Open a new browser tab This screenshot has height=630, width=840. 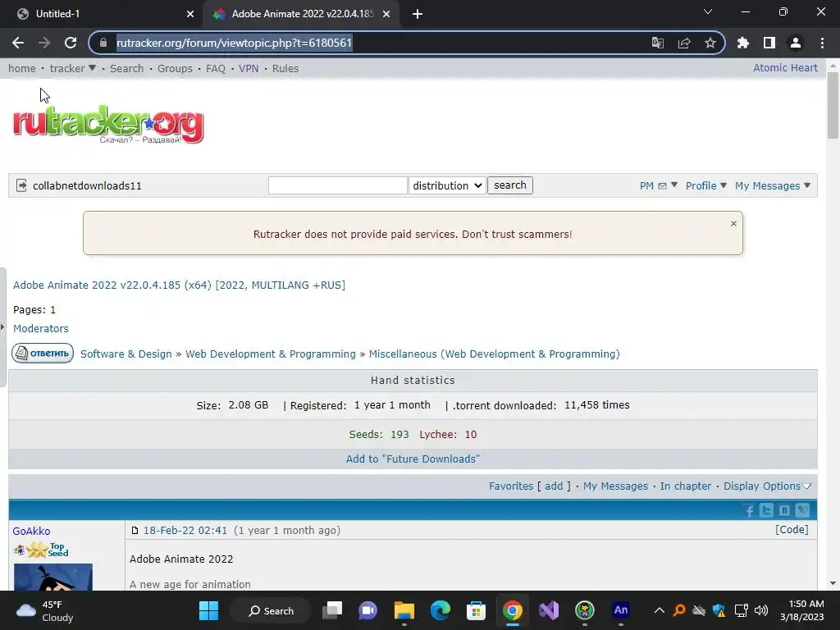point(418,14)
